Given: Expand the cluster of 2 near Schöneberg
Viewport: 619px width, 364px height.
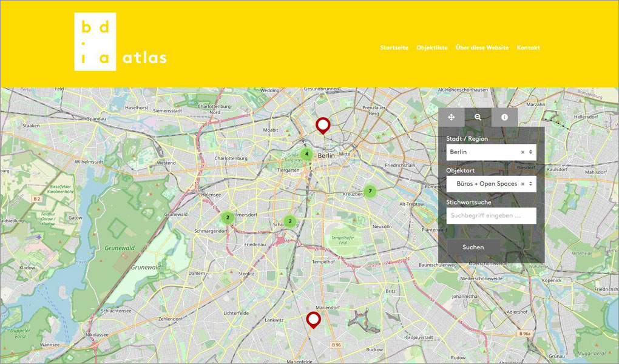Looking at the screenshot, I should pos(290,222).
